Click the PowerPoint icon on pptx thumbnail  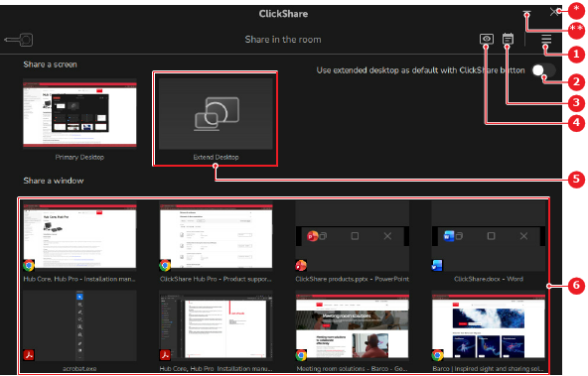tap(301, 265)
